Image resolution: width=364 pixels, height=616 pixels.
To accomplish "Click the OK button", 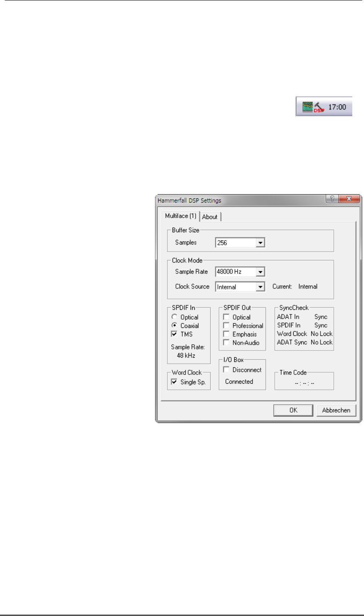I will pos(293,410).
